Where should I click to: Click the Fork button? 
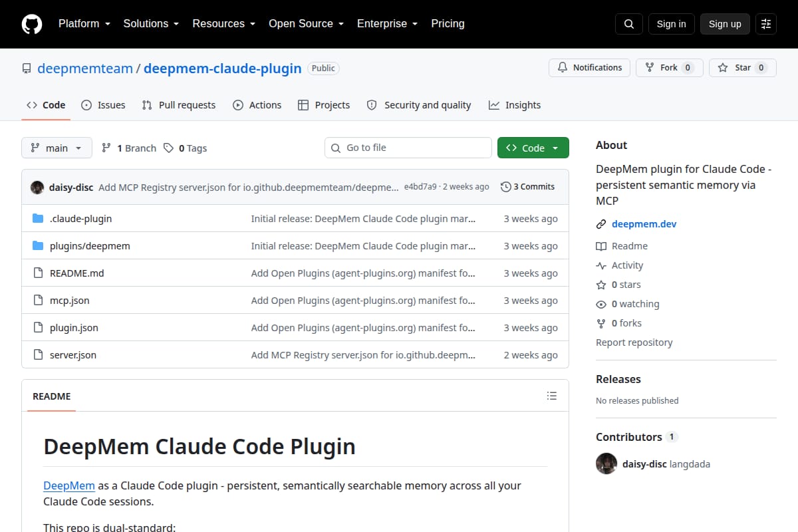670,68
